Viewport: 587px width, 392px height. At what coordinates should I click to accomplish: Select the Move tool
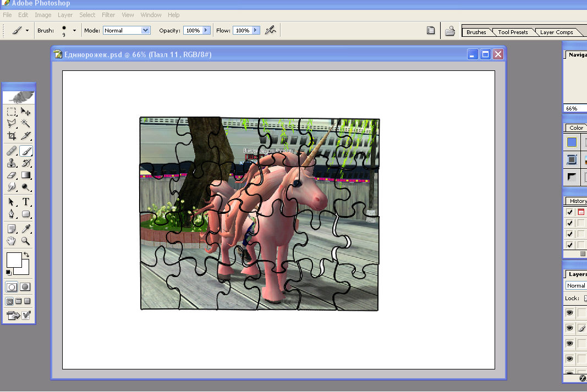click(26, 112)
